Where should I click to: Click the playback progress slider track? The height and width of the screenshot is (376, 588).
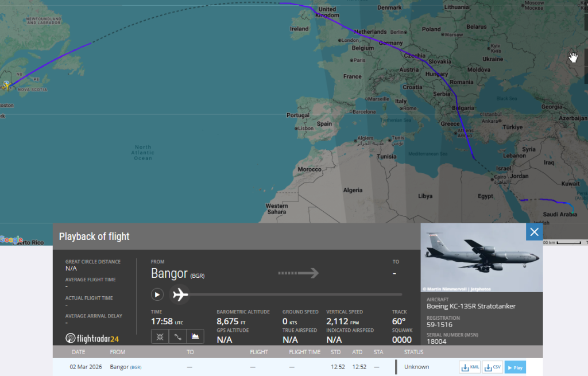pyautogui.click(x=287, y=294)
